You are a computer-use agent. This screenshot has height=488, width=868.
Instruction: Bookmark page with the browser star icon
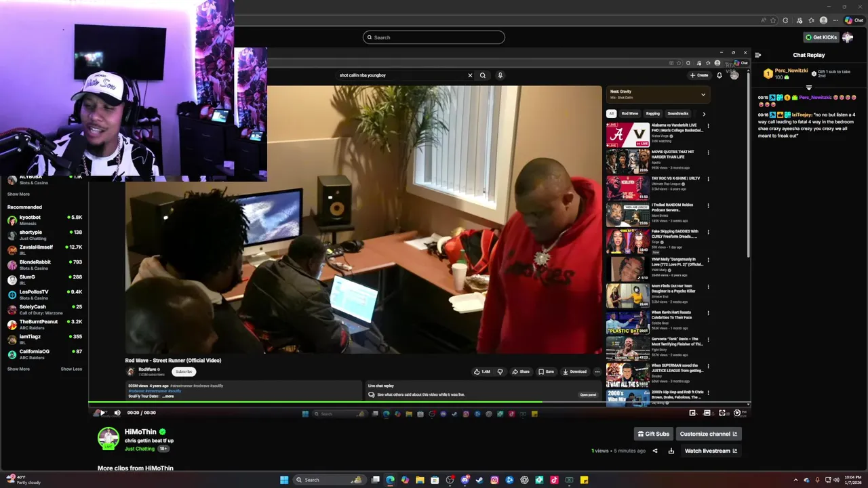(x=772, y=20)
